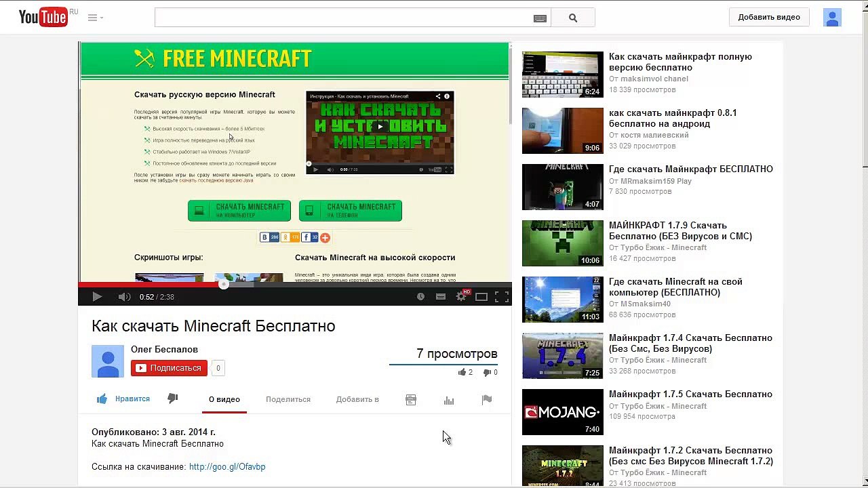Open the thumbnail with duration 9:06

(562, 131)
